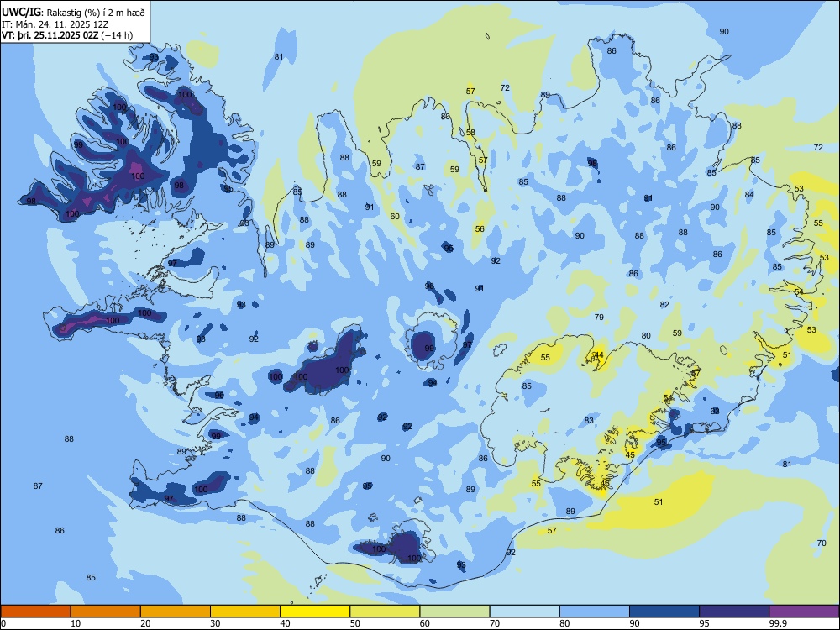
Task: Click the humidity value '82' on the map
Action: tap(664, 304)
